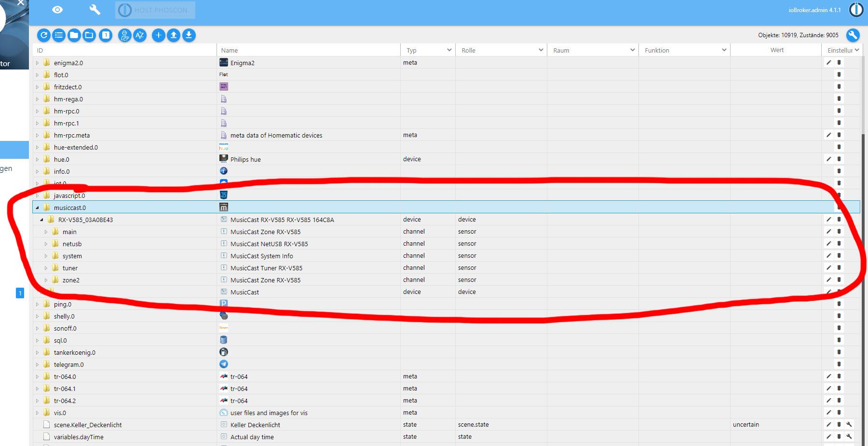
Task: Delete the variables.dayTime object
Action: [x=839, y=436]
